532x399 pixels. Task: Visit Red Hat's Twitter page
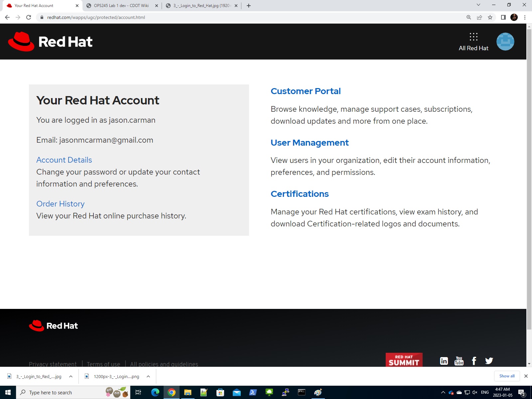(x=489, y=361)
